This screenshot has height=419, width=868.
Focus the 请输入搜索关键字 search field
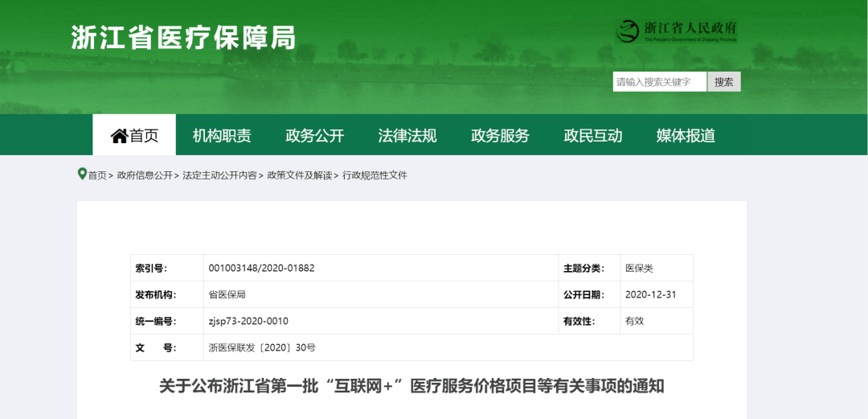tap(660, 82)
